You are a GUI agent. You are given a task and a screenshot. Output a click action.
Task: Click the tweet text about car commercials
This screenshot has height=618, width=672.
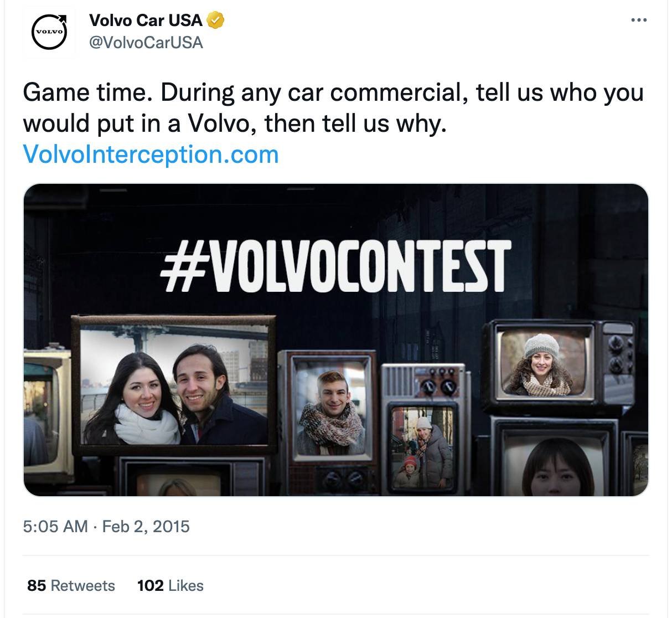[333, 107]
